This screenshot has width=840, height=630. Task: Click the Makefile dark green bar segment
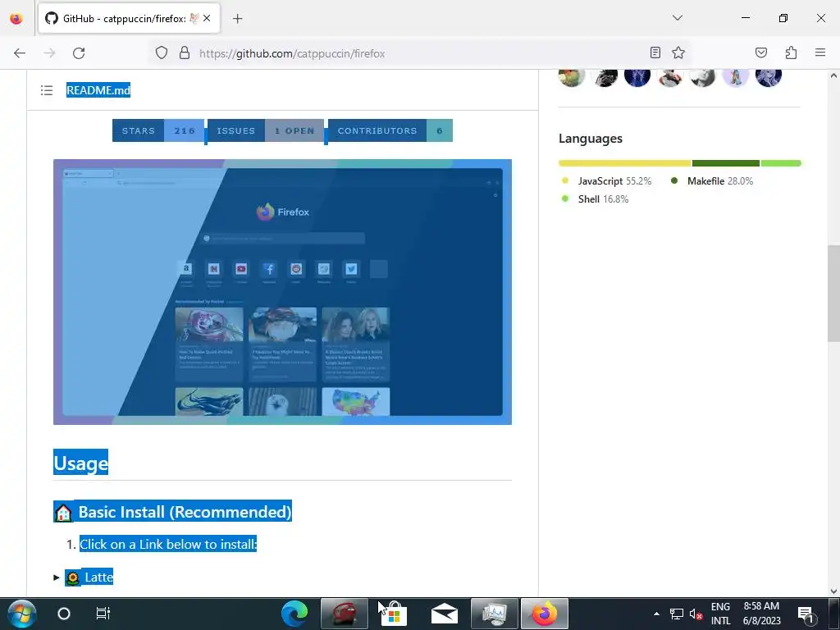pyautogui.click(x=726, y=163)
